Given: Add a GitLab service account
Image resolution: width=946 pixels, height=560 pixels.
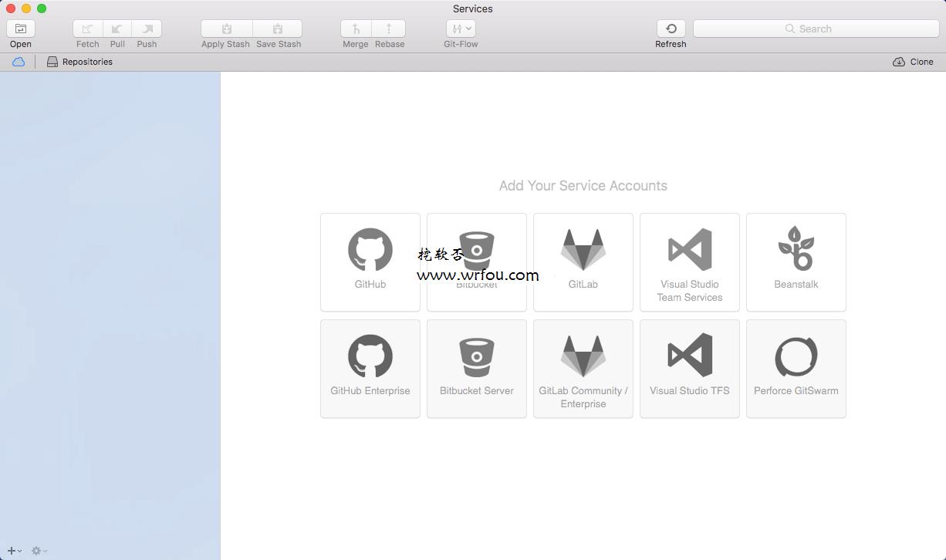Looking at the screenshot, I should click(x=583, y=262).
